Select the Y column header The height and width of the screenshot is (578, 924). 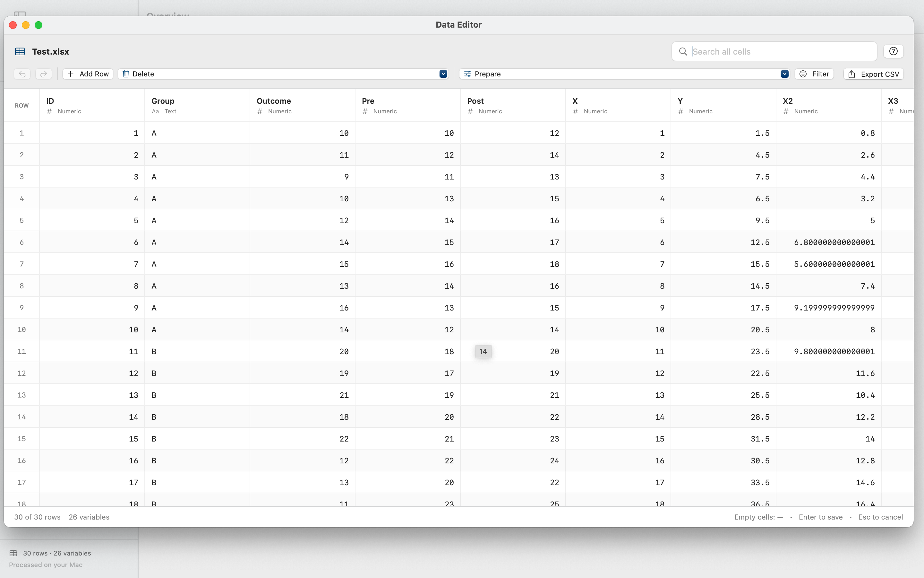tap(723, 106)
